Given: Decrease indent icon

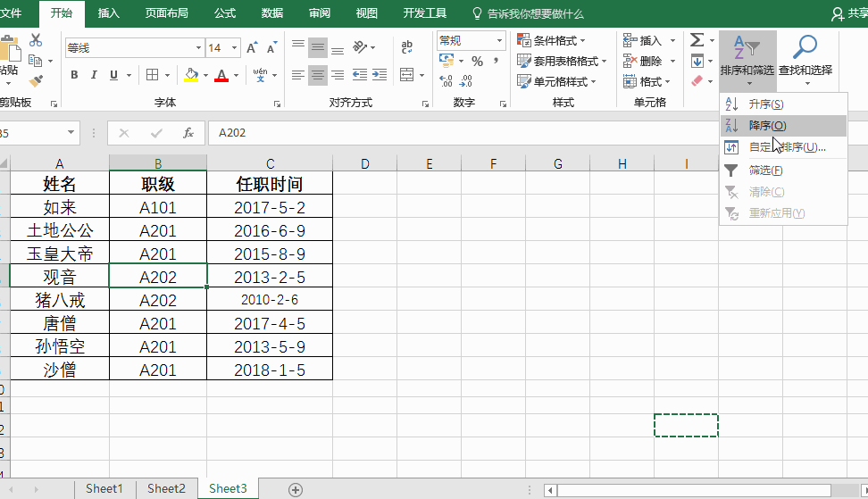Looking at the screenshot, I should (x=360, y=75).
